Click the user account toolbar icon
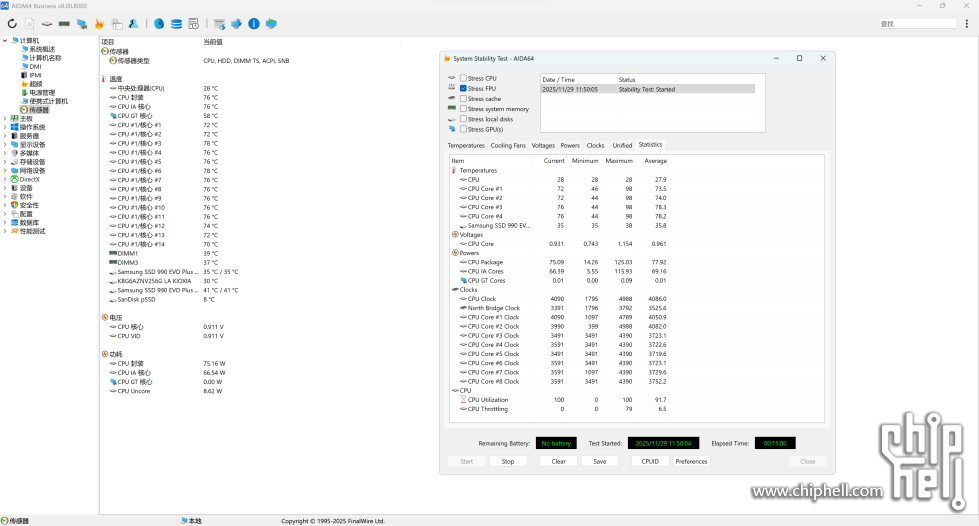The image size is (979, 526). pyautogui.click(x=134, y=23)
